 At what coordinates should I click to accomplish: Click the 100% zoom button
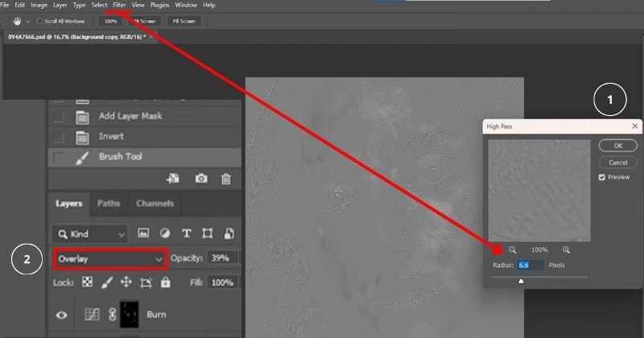pyautogui.click(x=110, y=21)
